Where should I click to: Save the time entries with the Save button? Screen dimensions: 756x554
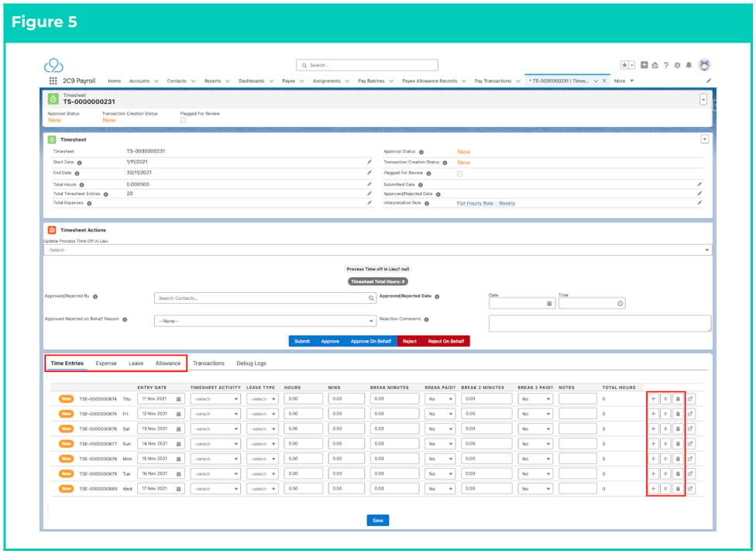coord(377,520)
